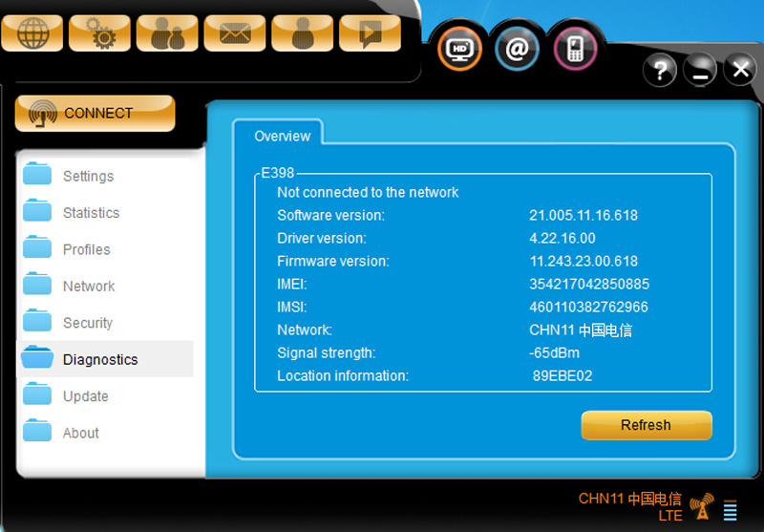Viewport: 764px width, 532px height.
Task: Open the gears settings toolbar icon
Action: pos(100,33)
